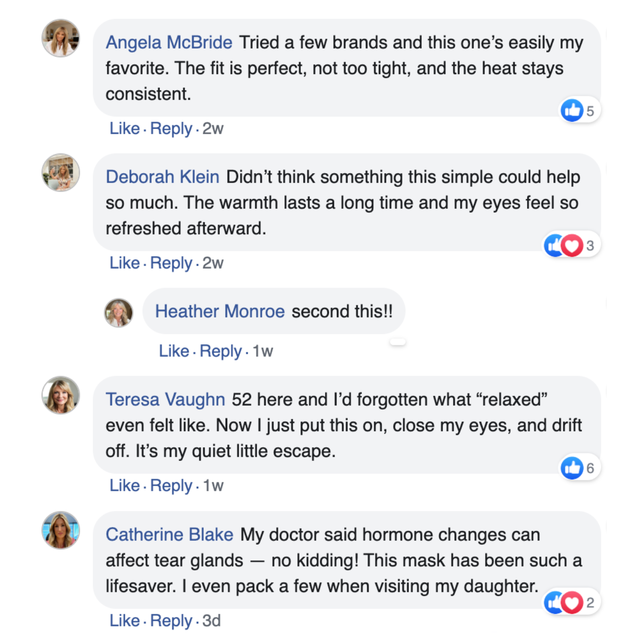Like Heather Monroe's reply

pos(174,351)
